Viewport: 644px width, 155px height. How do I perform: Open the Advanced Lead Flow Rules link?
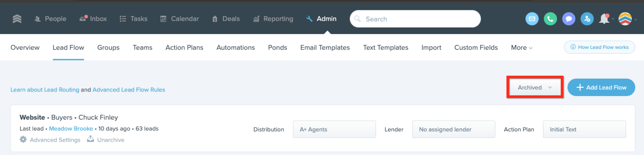(129, 90)
